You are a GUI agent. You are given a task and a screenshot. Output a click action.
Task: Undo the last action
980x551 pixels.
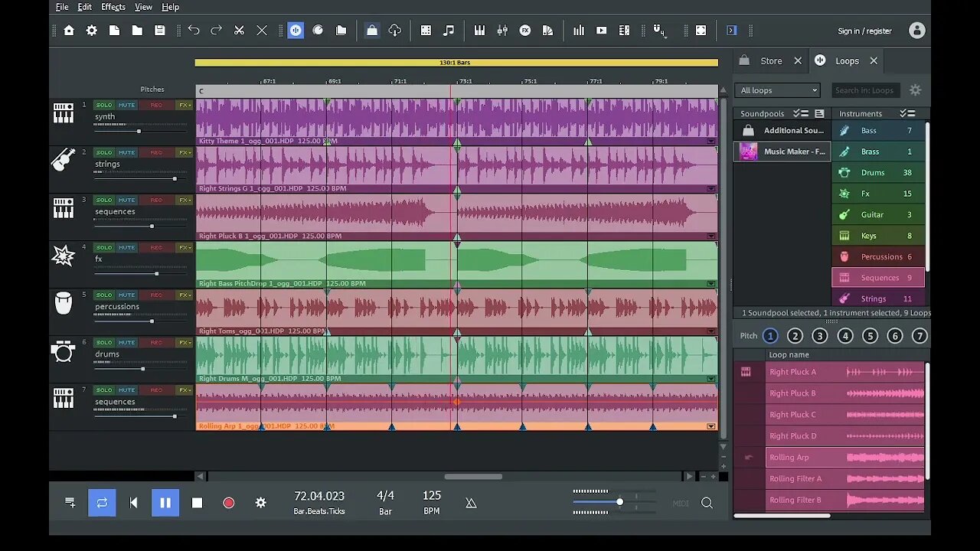[x=194, y=31]
